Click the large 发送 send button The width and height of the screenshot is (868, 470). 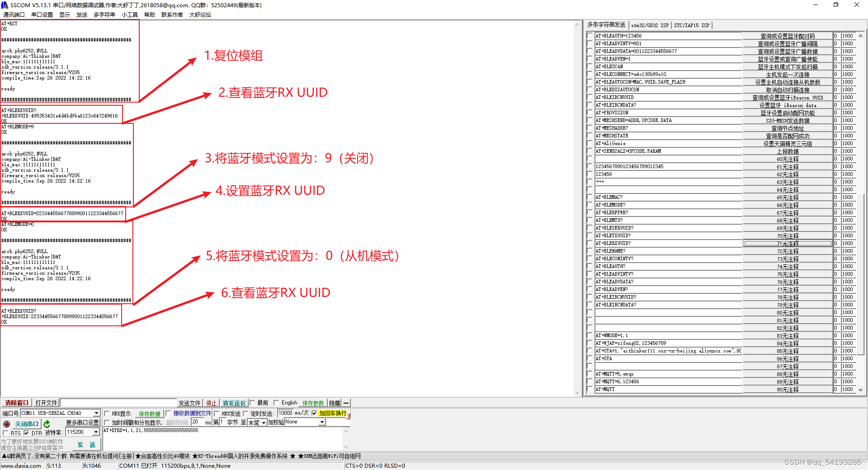[x=86, y=445]
